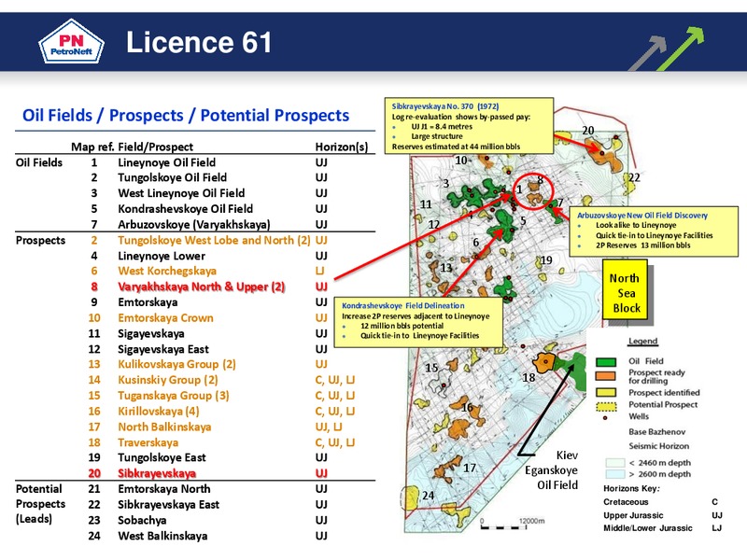Viewport: 747px width, 560px height.
Task: Click the green arrow in header
Action: coord(682,48)
